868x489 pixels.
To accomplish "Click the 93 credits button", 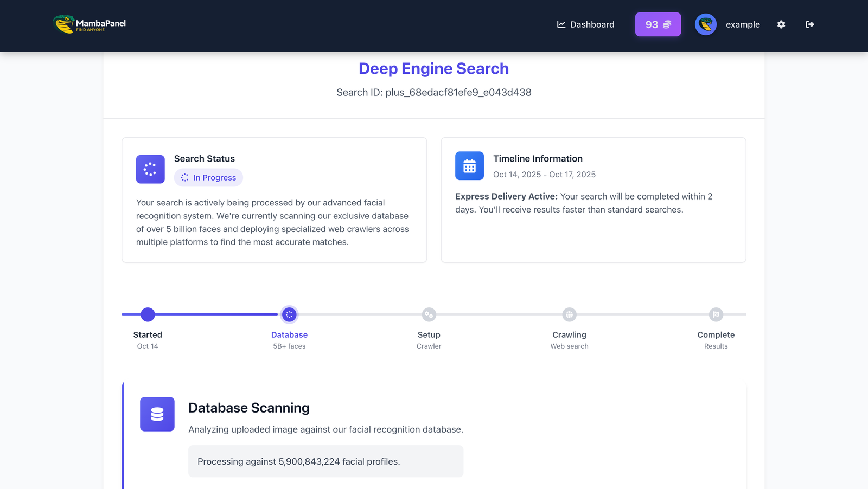I will tap(658, 24).
